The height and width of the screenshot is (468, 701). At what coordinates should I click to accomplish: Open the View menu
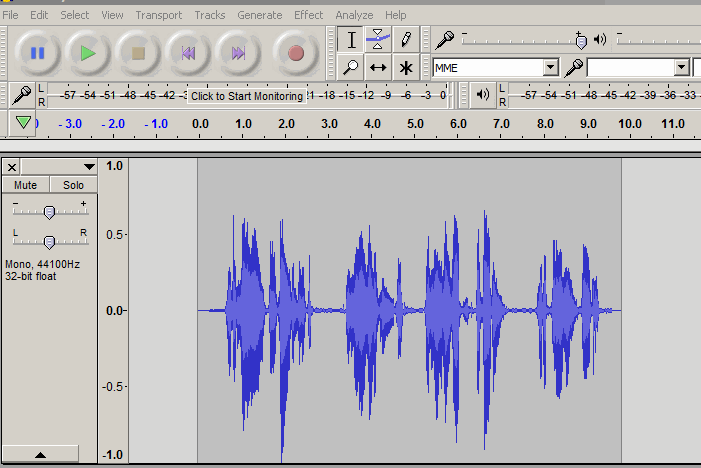[x=112, y=15]
